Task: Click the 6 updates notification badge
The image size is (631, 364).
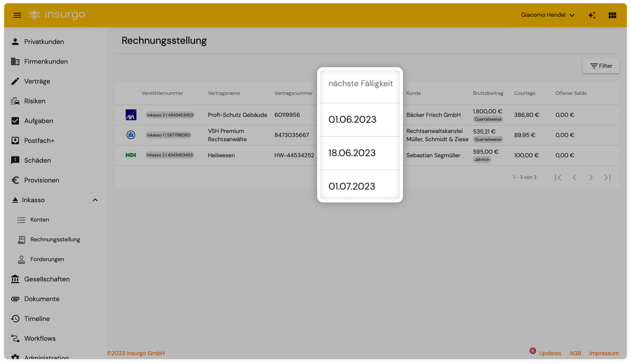Action: point(533,351)
